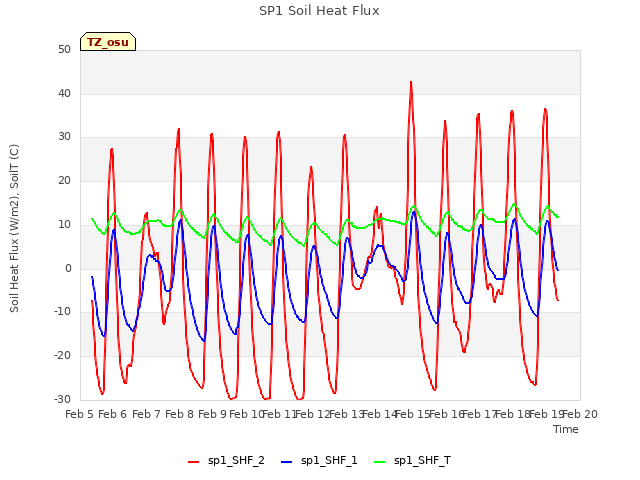Screen dimensions: 640x480
Task: Toggle the sp1_SHF_1 legend entry
Action: [x=319, y=461]
